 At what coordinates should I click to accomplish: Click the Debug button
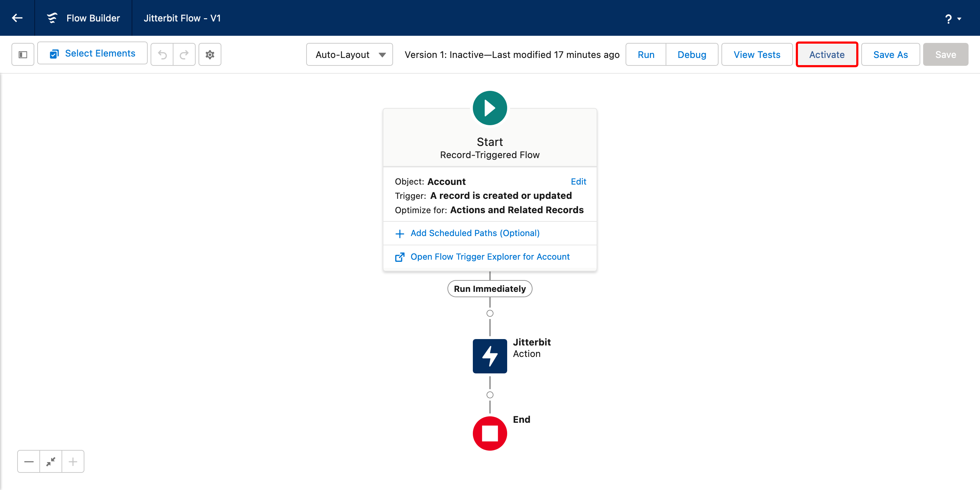(692, 55)
